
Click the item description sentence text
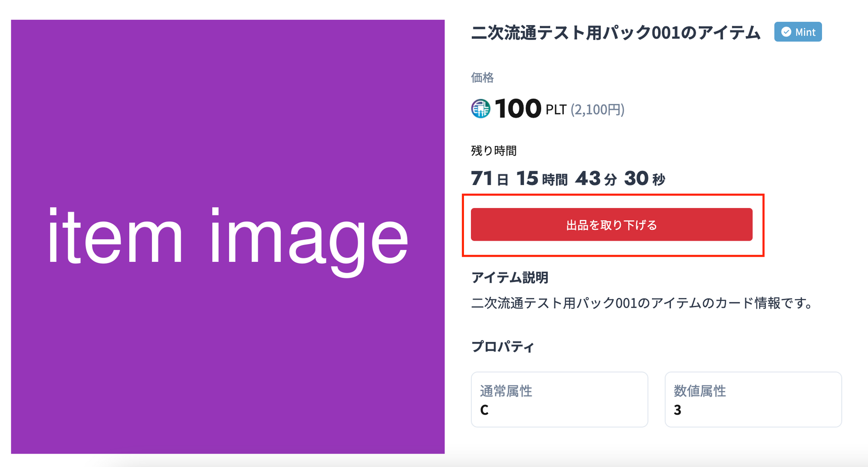click(x=642, y=303)
